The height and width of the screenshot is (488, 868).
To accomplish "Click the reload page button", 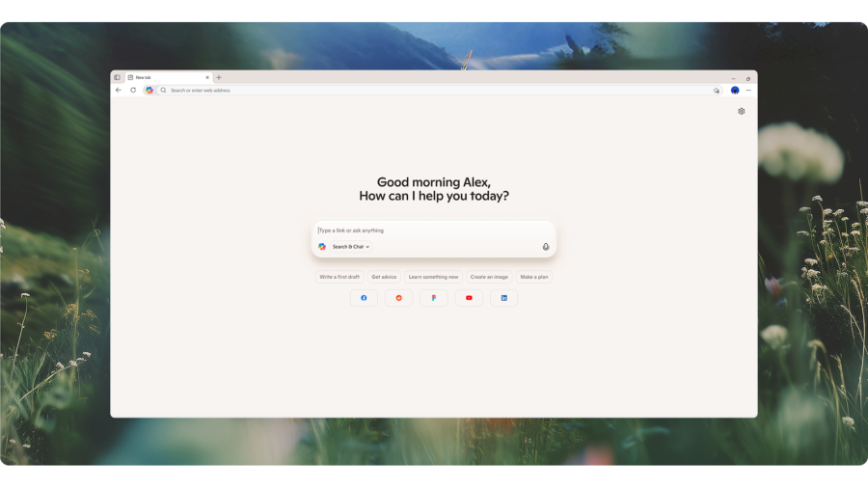I will tap(133, 90).
